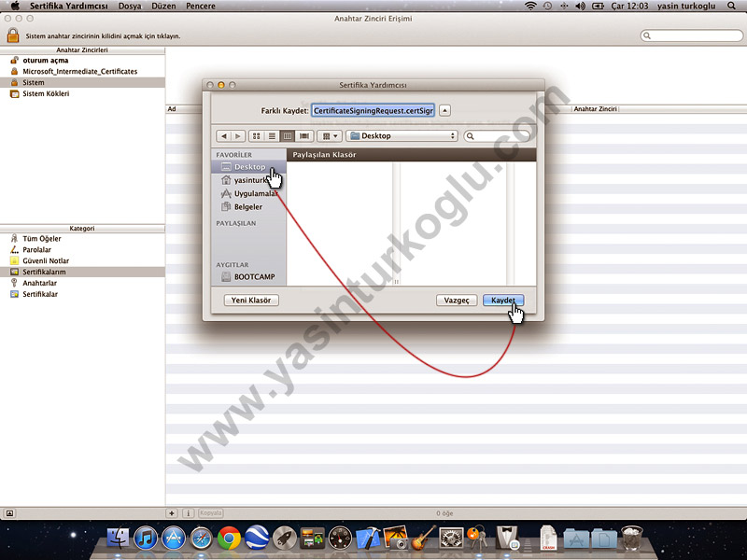Open the volume control in menu bar
Viewport: 747px width, 560px height.
[580, 6]
